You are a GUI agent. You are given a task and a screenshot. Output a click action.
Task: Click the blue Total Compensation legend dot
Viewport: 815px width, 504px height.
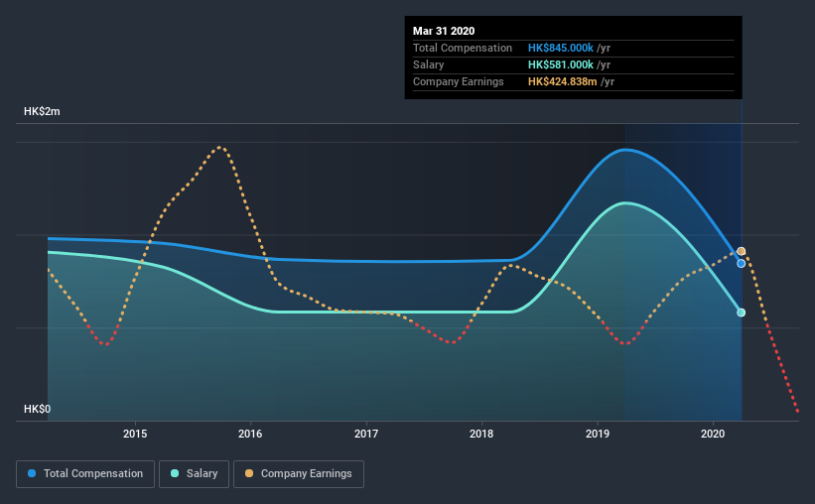(32, 473)
